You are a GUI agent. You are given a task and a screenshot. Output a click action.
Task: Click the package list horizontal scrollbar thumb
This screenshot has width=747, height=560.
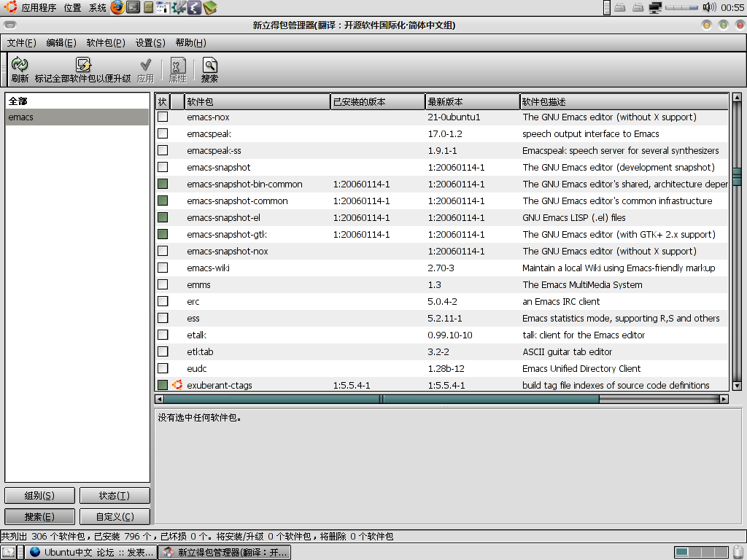pyautogui.click(x=381, y=399)
